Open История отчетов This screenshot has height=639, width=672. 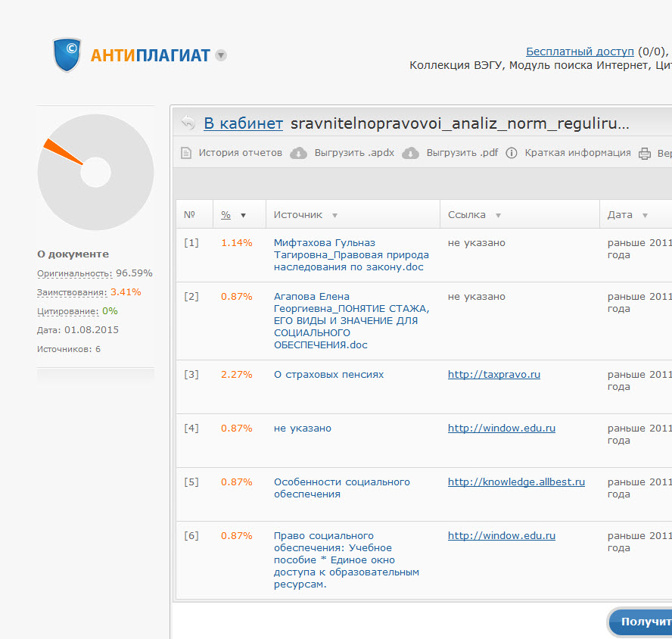pyautogui.click(x=241, y=153)
